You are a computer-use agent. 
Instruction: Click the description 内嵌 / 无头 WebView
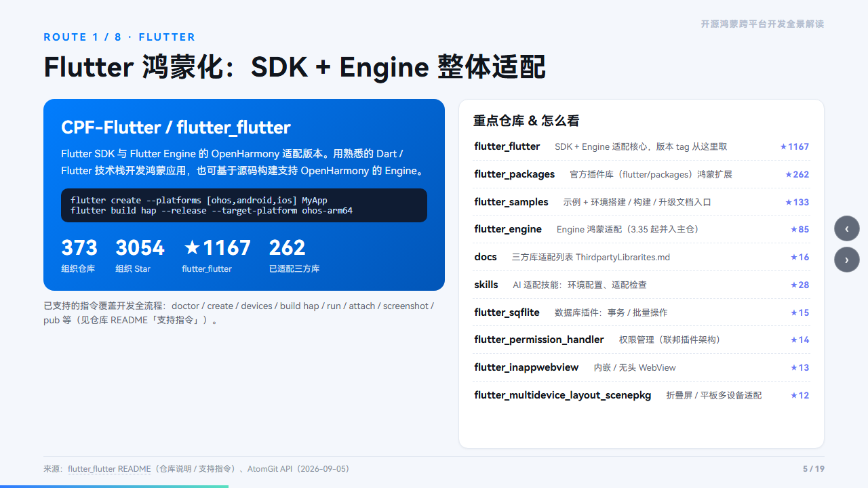point(635,367)
